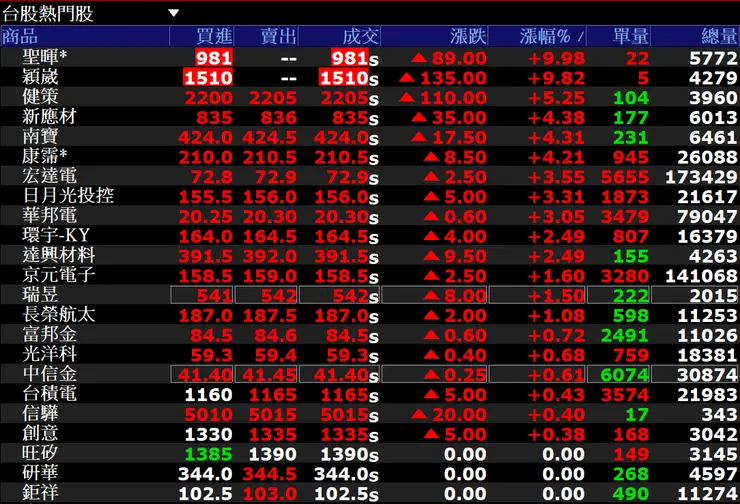Select the 宏達電 stock name
The image size is (740, 504).
point(49,176)
